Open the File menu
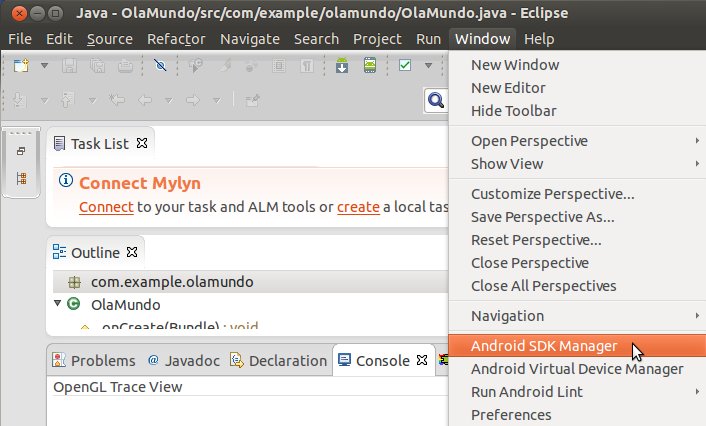 [x=20, y=39]
